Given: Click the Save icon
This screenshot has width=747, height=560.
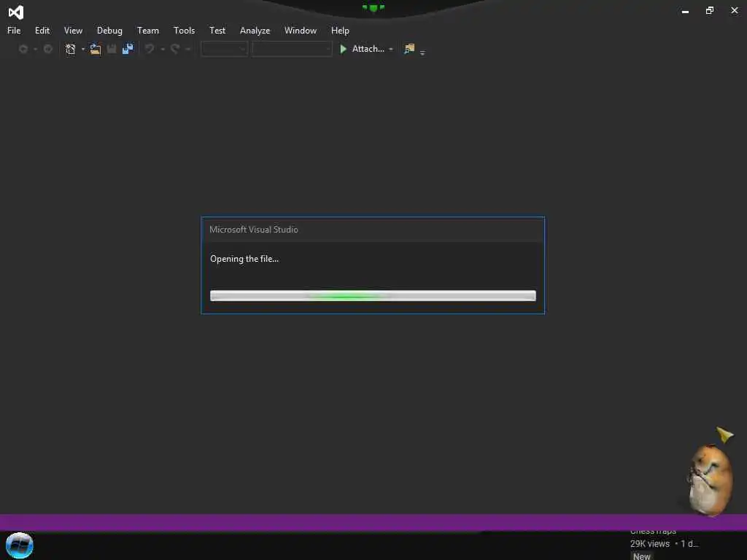Looking at the screenshot, I should [112, 49].
